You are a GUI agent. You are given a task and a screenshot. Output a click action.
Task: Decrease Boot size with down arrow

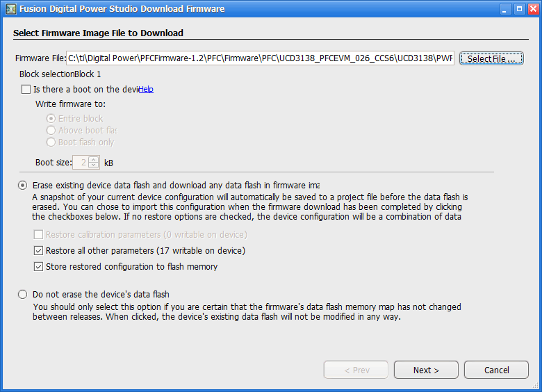tap(94, 165)
